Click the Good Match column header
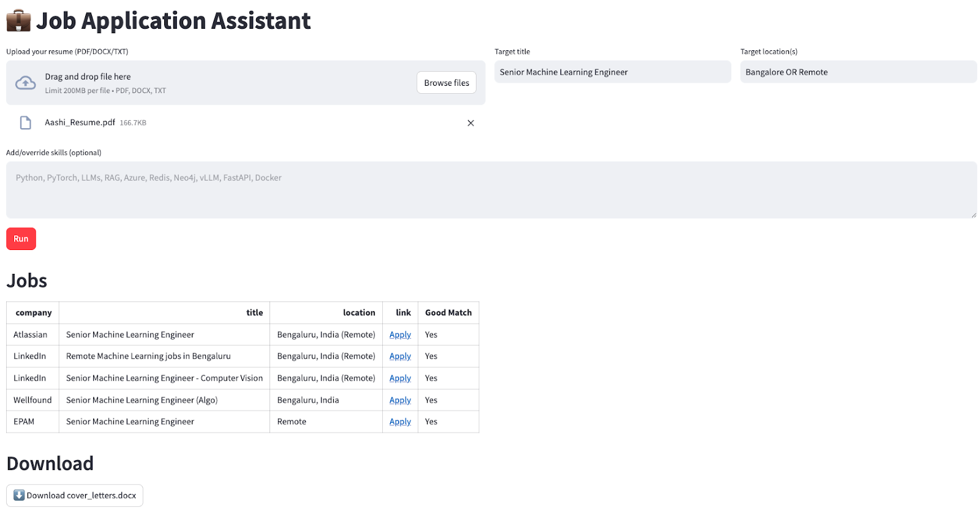Screen dimensions: 980x508 (448, 313)
